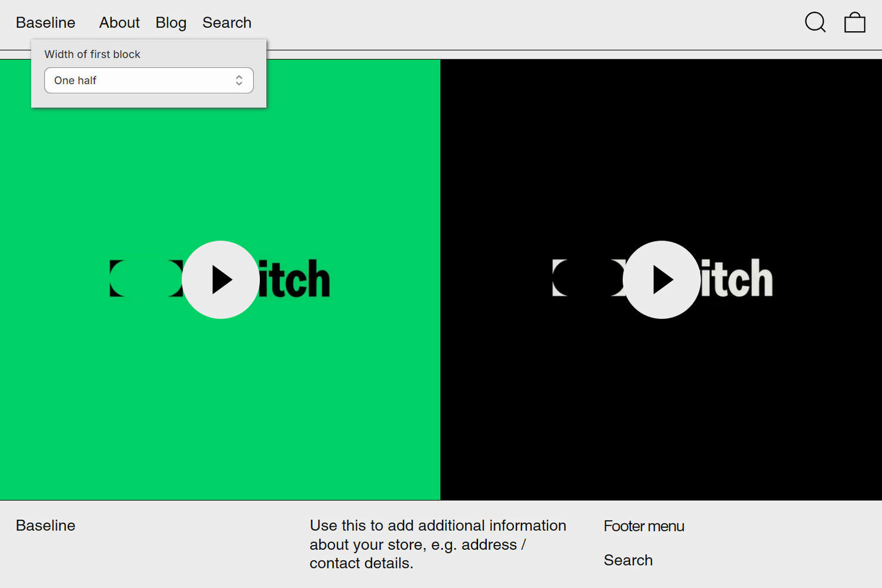This screenshot has height=588, width=882.
Task: Play the video on the black background
Action: [662, 279]
